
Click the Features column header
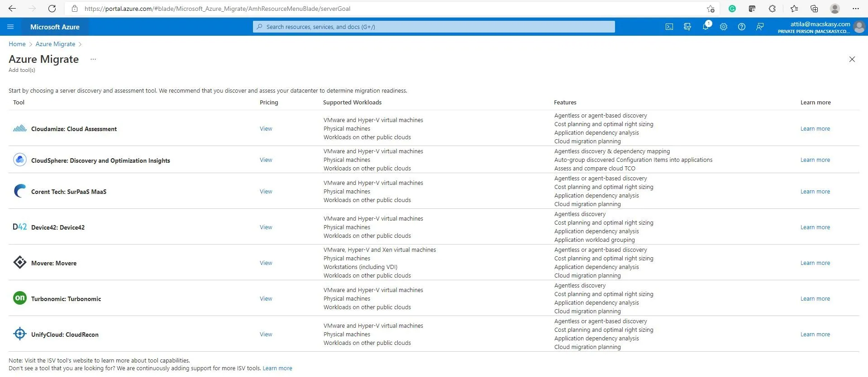point(565,103)
